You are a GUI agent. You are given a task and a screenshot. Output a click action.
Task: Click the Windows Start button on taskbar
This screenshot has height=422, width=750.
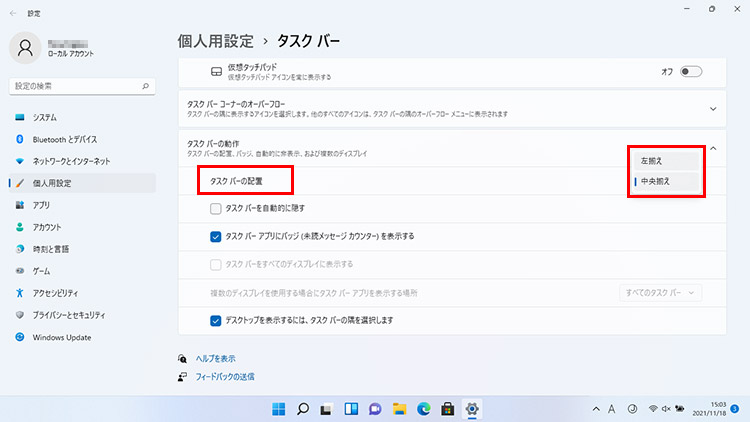pyautogui.click(x=278, y=408)
